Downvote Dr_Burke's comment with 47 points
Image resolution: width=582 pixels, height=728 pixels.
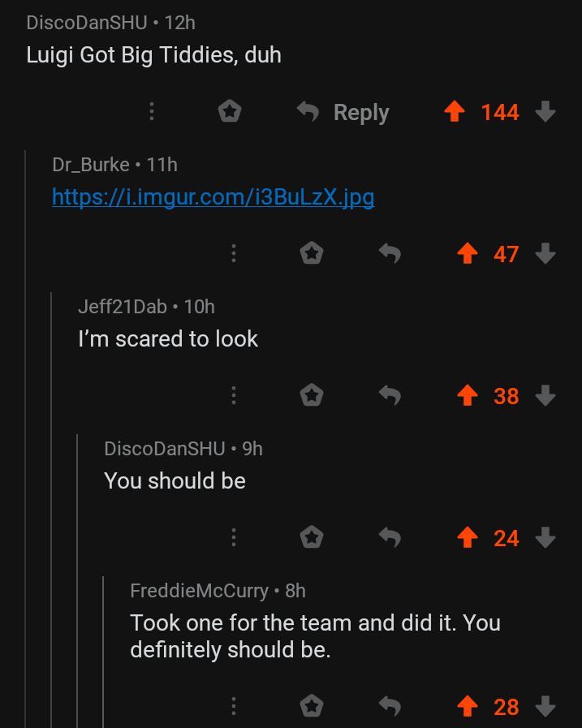click(x=545, y=253)
